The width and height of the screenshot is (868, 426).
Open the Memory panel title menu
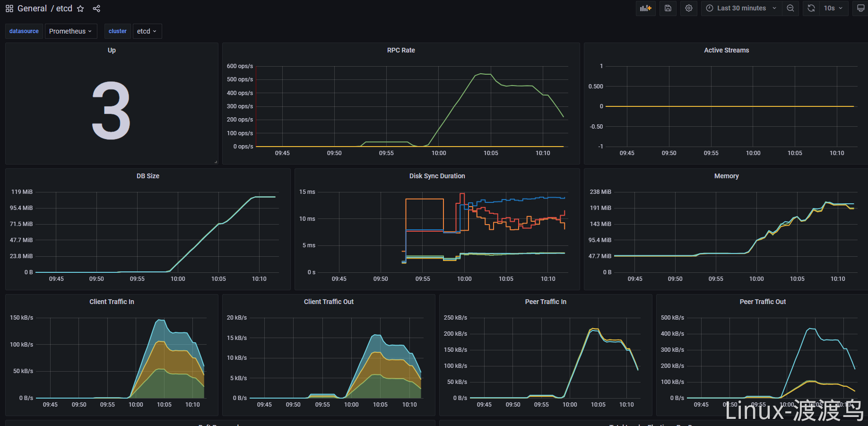[726, 176]
